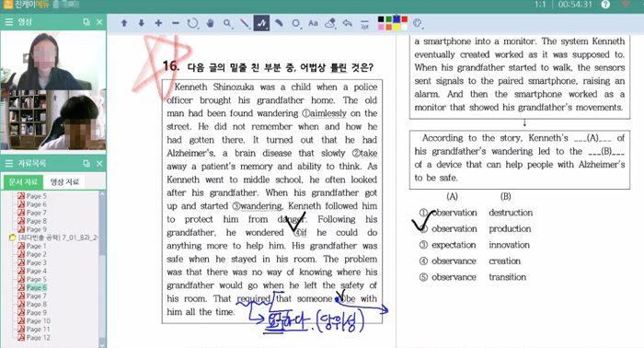Undo the last drawing stroke
Viewport: 644px width, 348px height.
(x=348, y=23)
